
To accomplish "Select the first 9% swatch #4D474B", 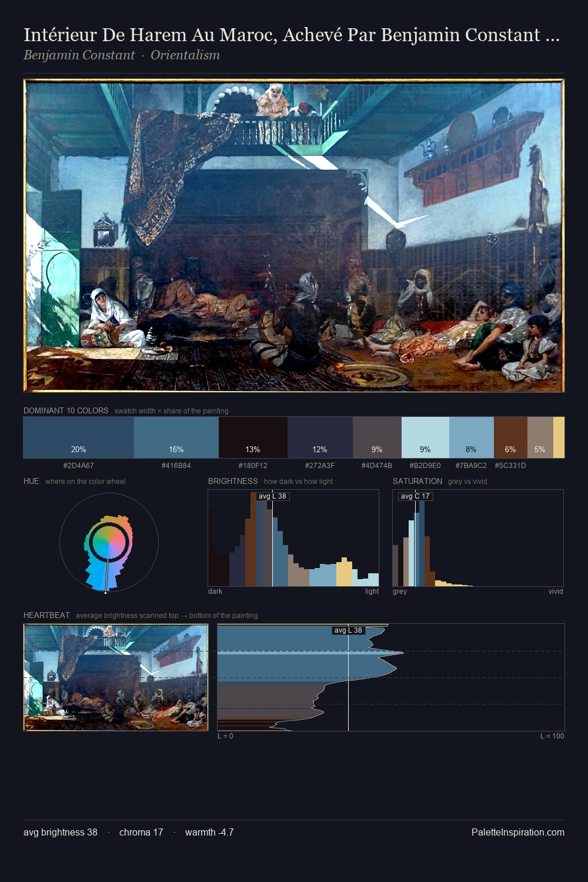I will [x=377, y=437].
